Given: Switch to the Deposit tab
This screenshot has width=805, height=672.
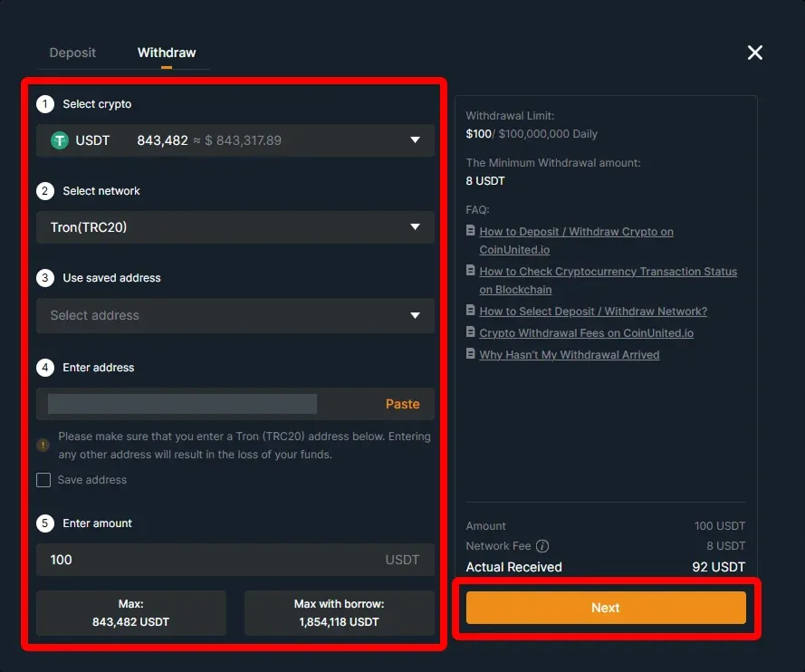Looking at the screenshot, I should (x=72, y=53).
